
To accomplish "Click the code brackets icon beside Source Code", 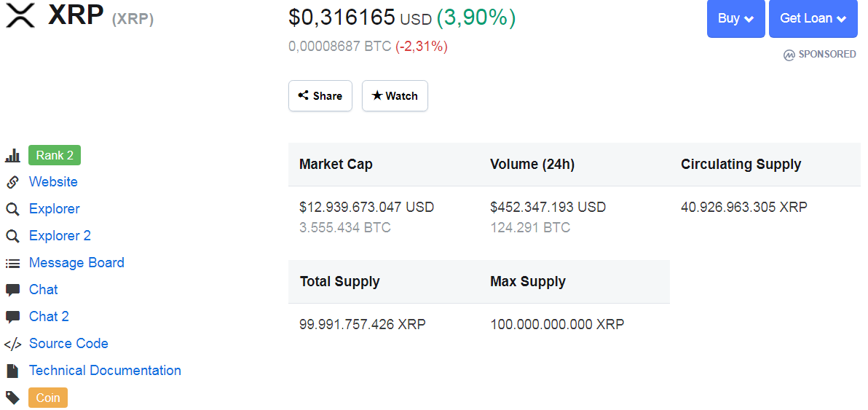I will pyautogui.click(x=12, y=344).
